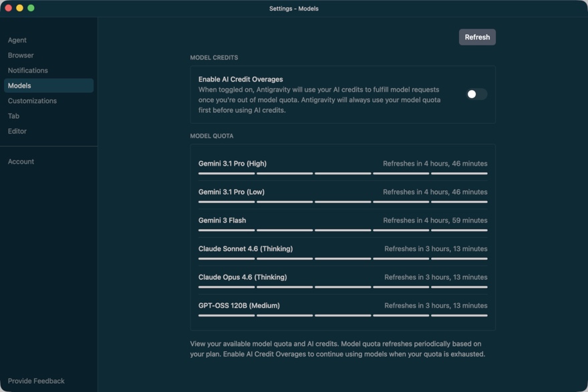
Task: Click the Claude Sonnet 4.6 (Thinking) quota bar
Action: click(342, 258)
